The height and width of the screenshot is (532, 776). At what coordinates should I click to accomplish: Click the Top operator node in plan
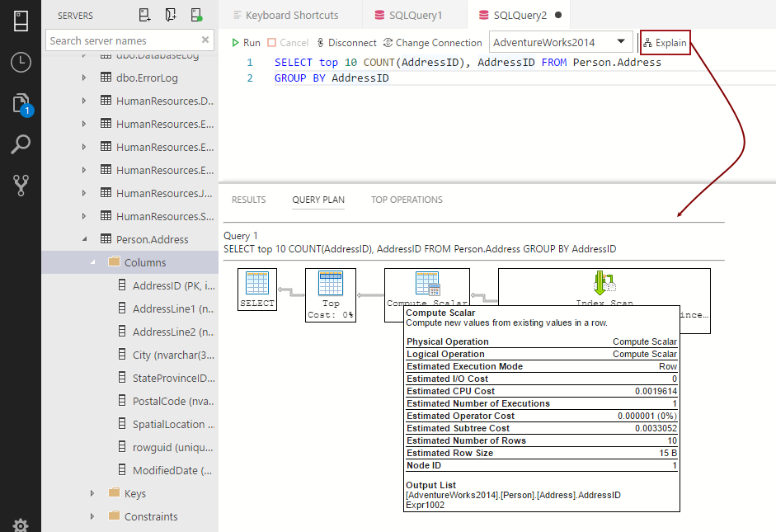click(331, 295)
